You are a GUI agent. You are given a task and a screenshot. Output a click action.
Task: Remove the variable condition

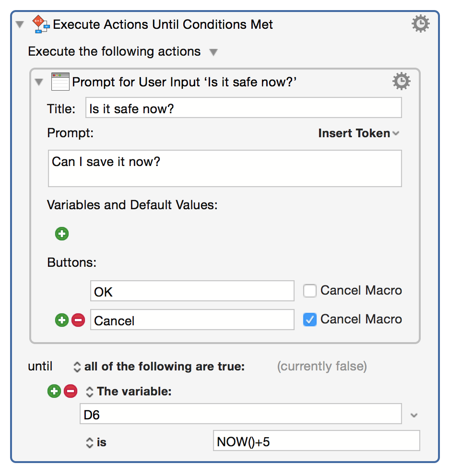[x=71, y=391]
